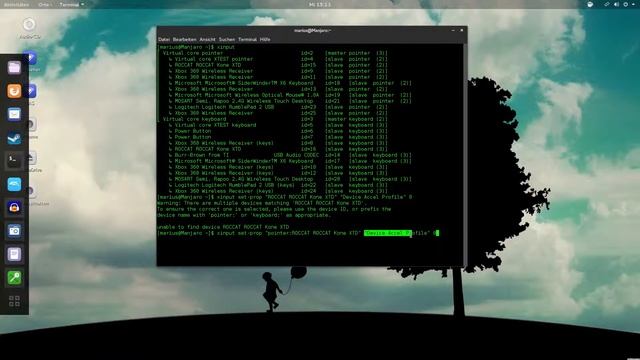Launch Steam from the dock
Viewport: 640px width, 360px height.
(14, 138)
